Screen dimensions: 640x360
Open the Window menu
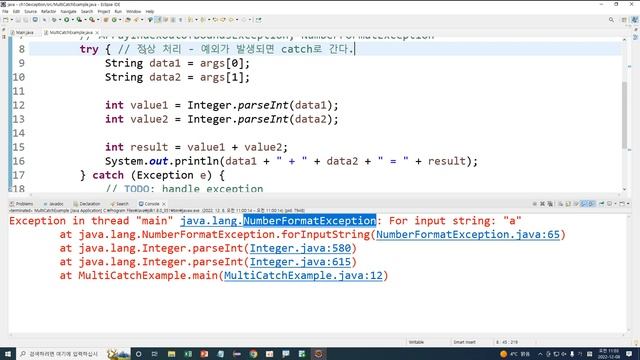pyautogui.click(x=133, y=11)
